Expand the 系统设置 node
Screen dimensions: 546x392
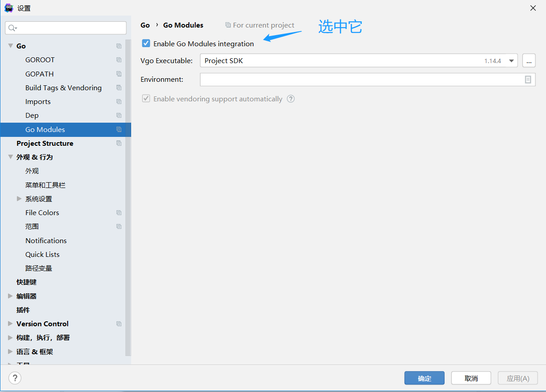[x=19, y=199]
